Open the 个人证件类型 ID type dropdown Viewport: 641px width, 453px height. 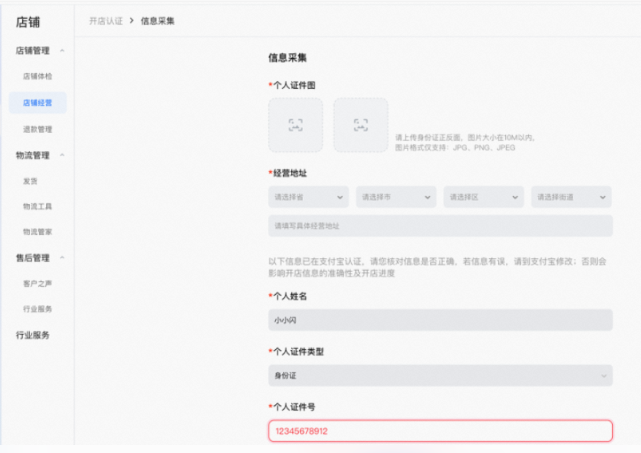(440, 375)
